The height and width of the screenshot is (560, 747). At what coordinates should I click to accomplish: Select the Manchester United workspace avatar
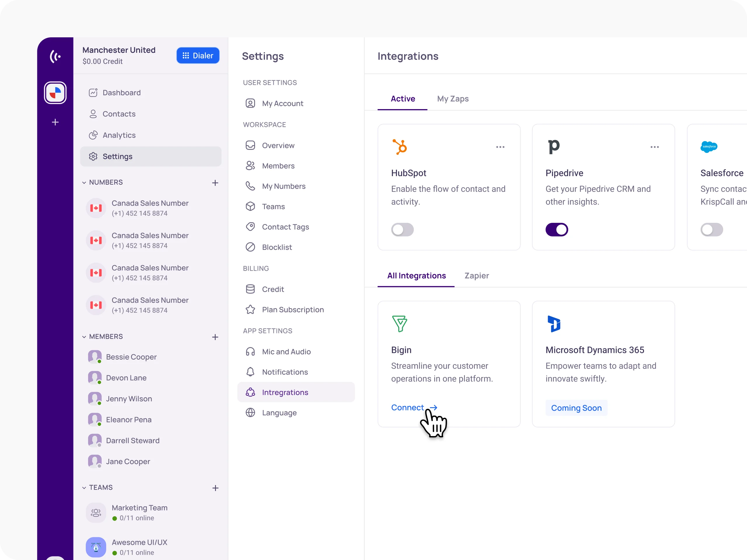pos(55,92)
